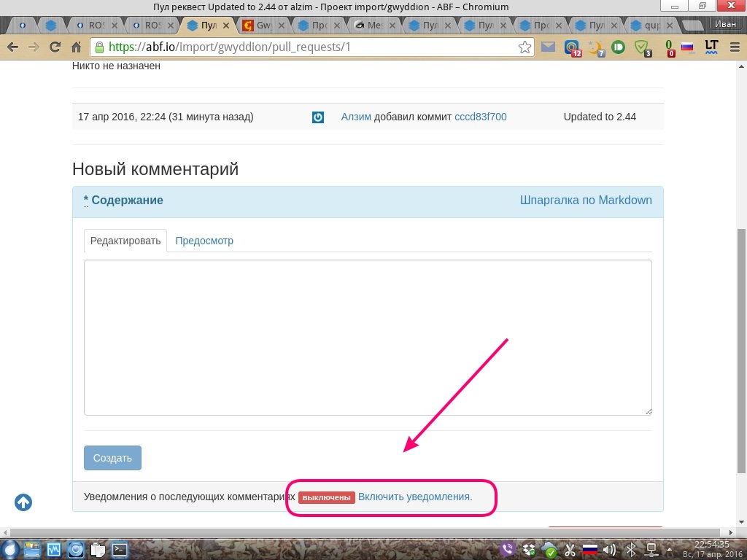Reload the current page
747x560 pixels.
point(55,47)
